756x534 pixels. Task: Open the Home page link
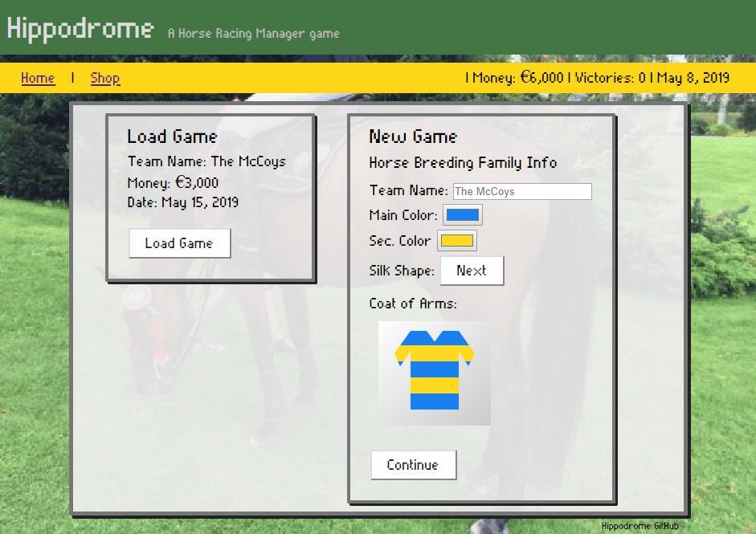pos(38,78)
